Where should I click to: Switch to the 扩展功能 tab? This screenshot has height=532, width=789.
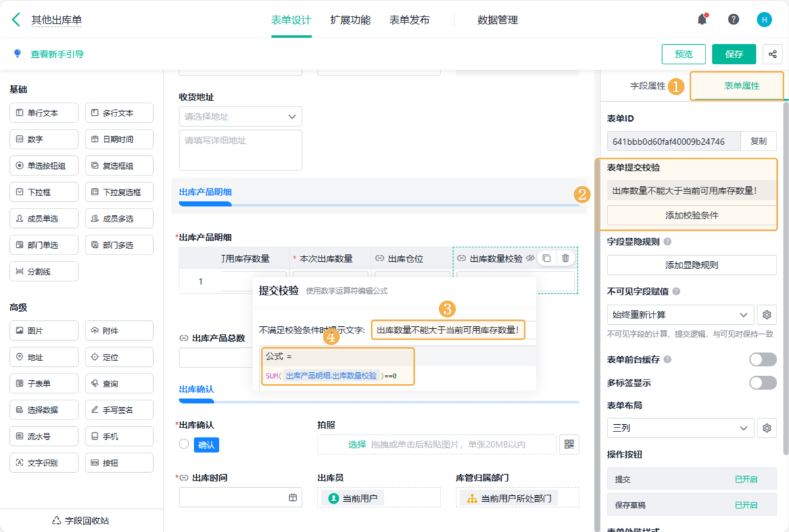tap(350, 20)
